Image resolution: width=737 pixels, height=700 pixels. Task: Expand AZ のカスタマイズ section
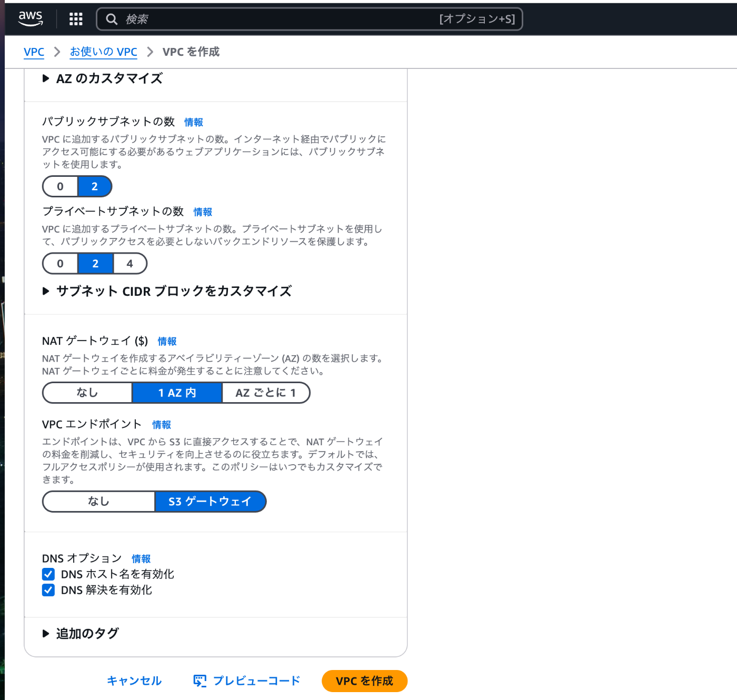click(103, 79)
